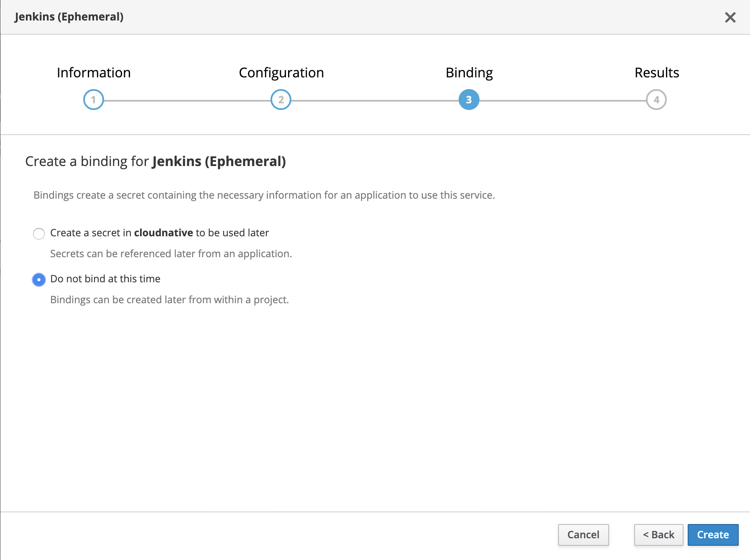Open the Information step label
The width and height of the screenshot is (750, 560).
click(x=94, y=73)
